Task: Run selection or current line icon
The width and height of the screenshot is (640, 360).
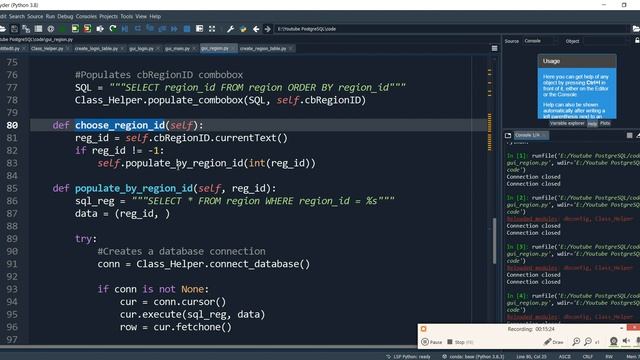Action: click(x=100, y=29)
